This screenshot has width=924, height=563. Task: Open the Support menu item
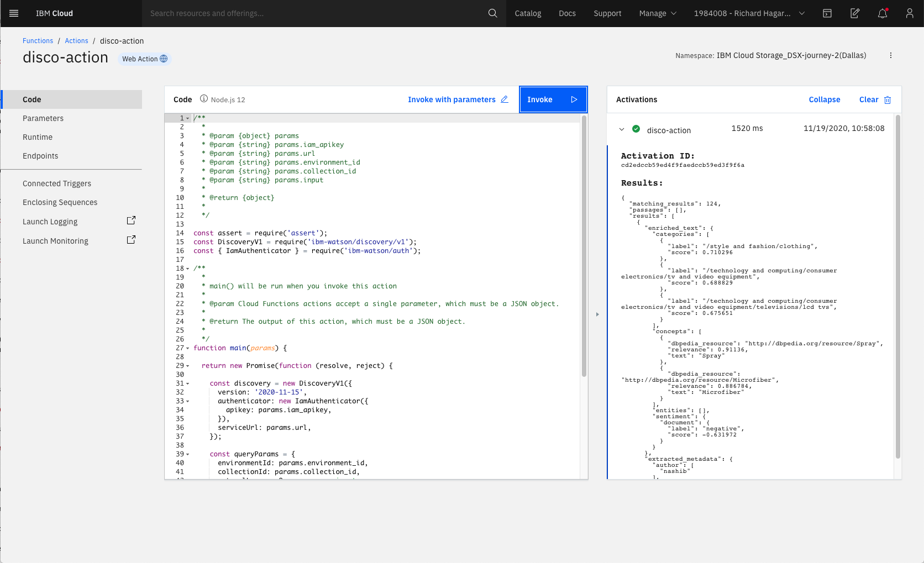coord(607,13)
